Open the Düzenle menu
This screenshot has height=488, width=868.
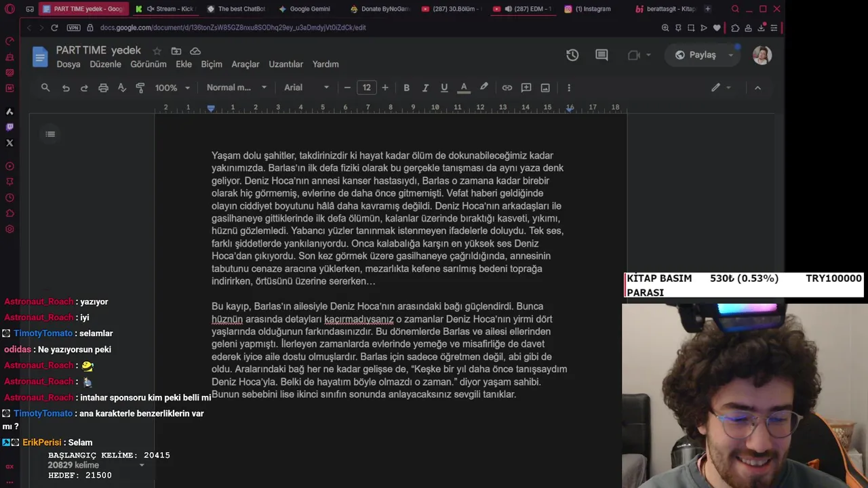coord(106,64)
